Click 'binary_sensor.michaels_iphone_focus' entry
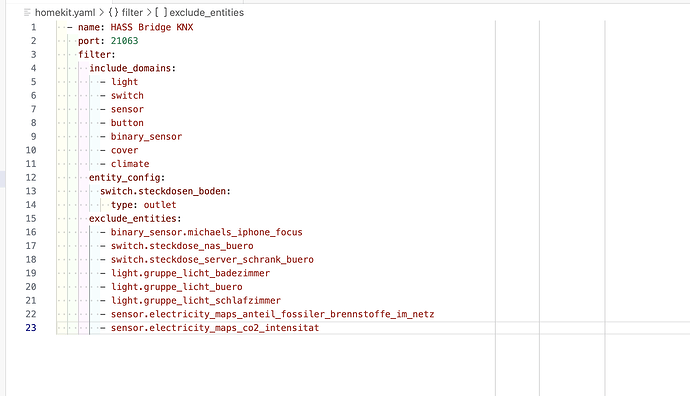The image size is (690, 396). point(206,232)
